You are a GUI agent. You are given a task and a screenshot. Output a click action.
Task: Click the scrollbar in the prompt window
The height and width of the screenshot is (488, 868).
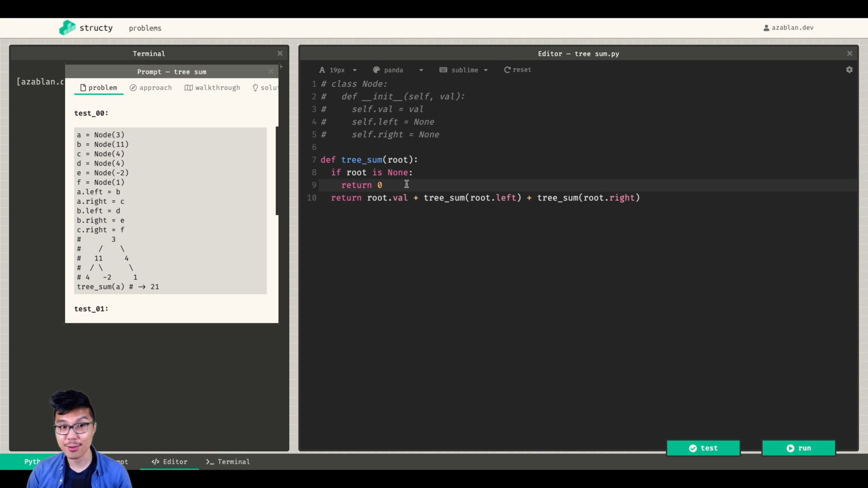tap(277, 171)
